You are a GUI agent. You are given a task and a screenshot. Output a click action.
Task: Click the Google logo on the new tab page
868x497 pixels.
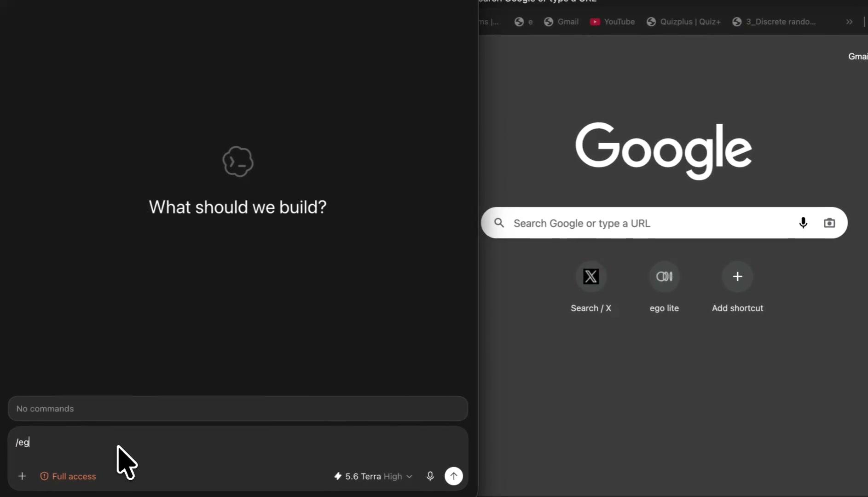664,151
